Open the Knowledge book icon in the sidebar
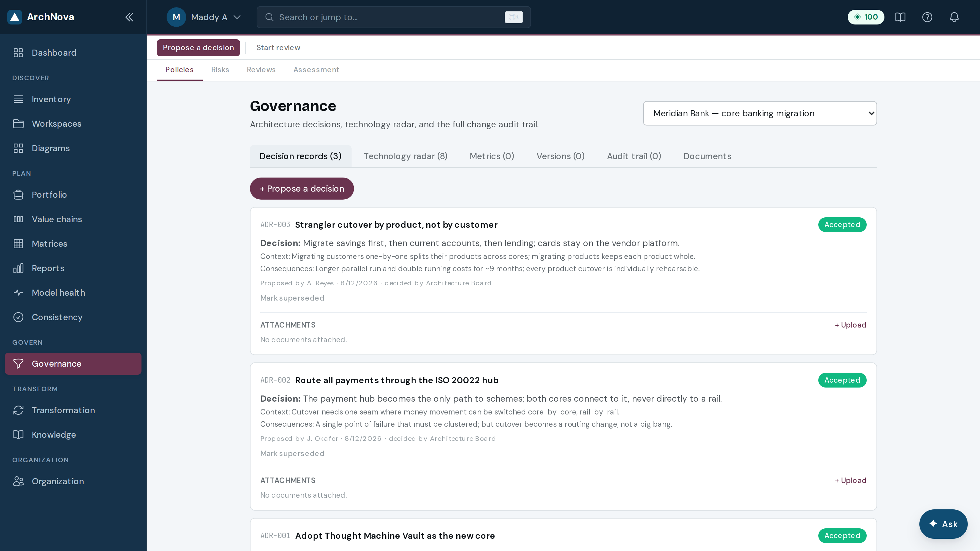This screenshot has width=980, height=551. tap(18, 435)
